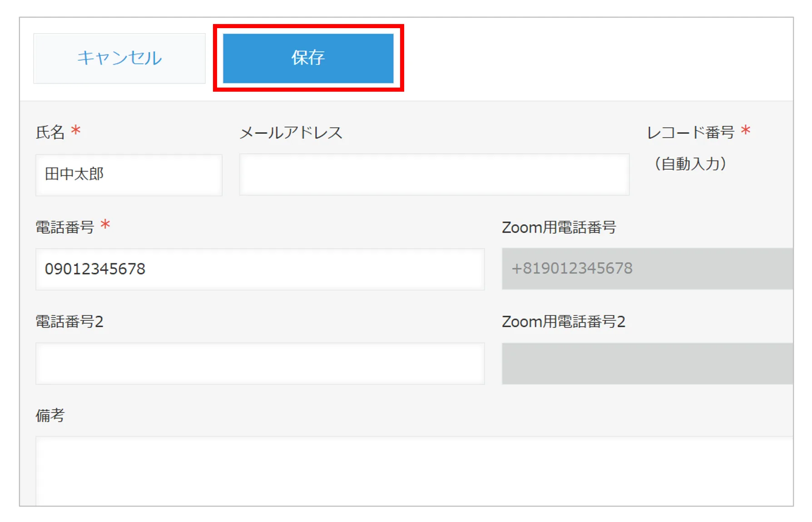Click the メールアドレス label

[291, 133]
